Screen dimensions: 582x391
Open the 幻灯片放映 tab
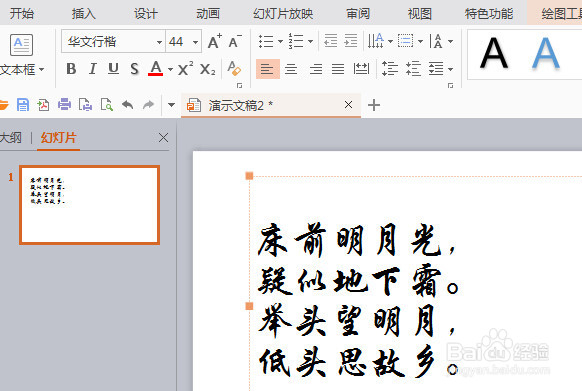[283, 14]
